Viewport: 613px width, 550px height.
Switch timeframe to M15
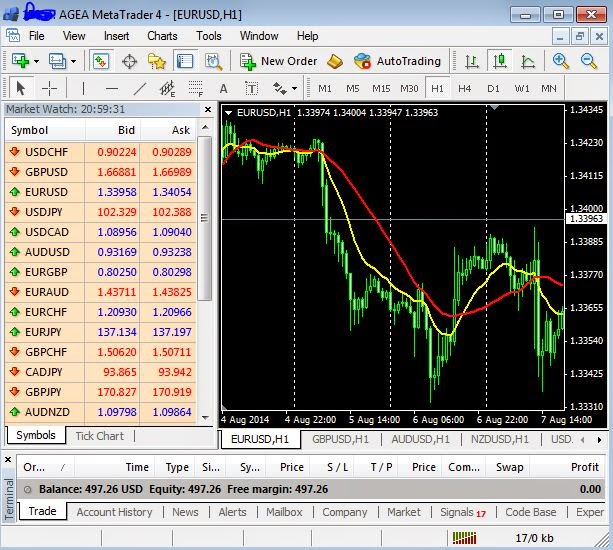pos(381,89)
